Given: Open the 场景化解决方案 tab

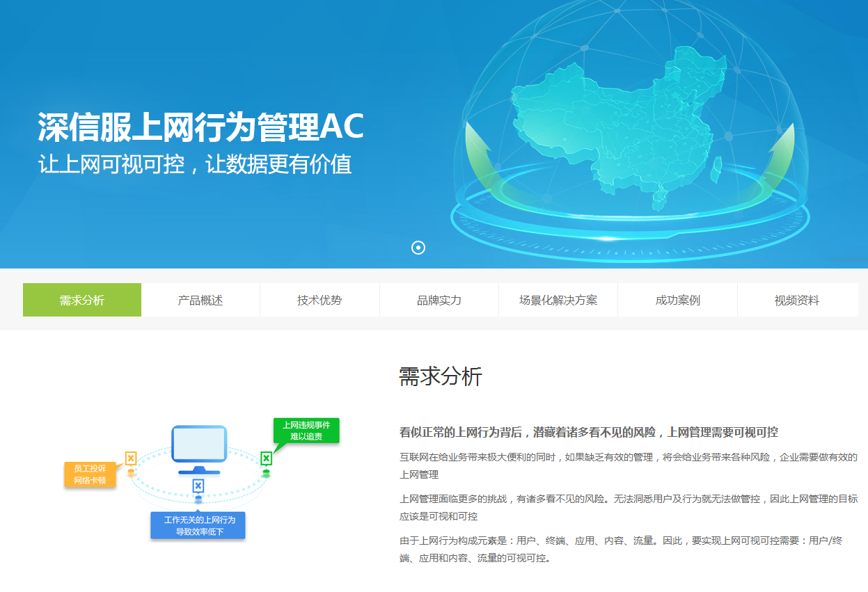Looking at the screenshot, I should click(558, 300).
